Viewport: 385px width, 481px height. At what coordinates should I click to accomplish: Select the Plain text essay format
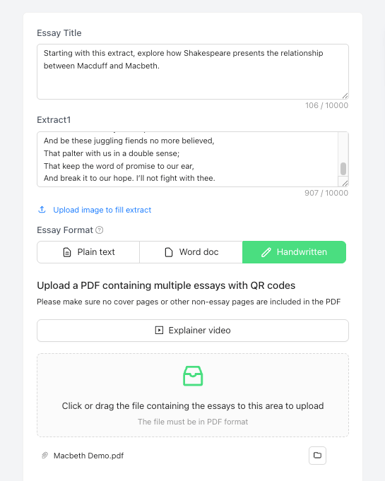click(x=88, y=252)
